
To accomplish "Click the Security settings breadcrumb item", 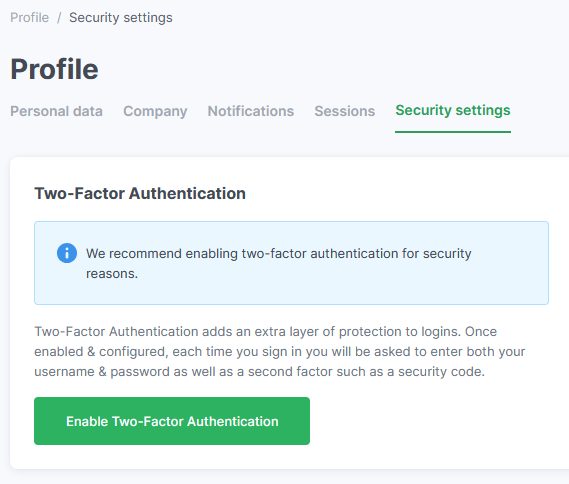I will pos(120,17).
